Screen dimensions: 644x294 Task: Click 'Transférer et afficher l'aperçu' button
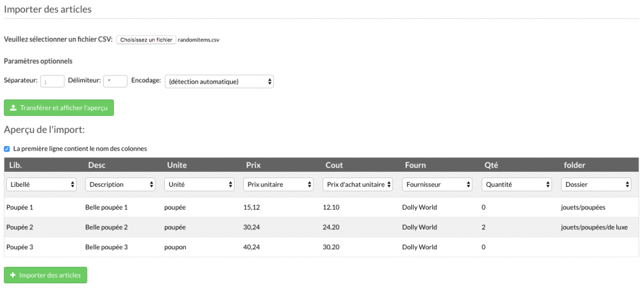[x=58, y=108]
